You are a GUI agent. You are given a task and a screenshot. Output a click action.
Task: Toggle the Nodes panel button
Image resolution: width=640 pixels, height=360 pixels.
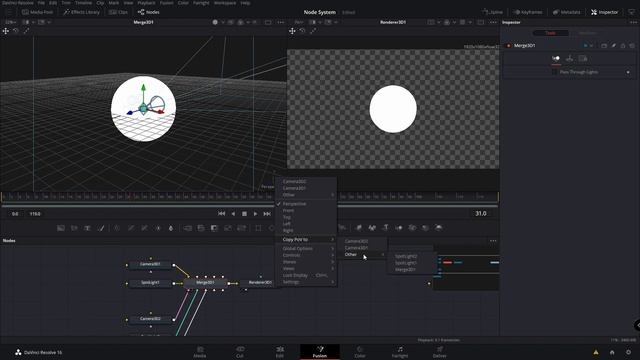(x=149, y=12)
